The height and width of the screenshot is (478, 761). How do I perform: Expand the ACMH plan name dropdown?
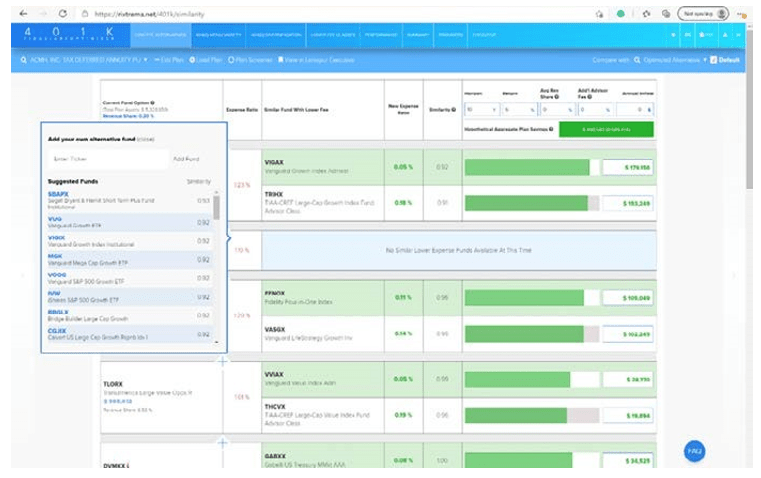(x=145, y=60)
